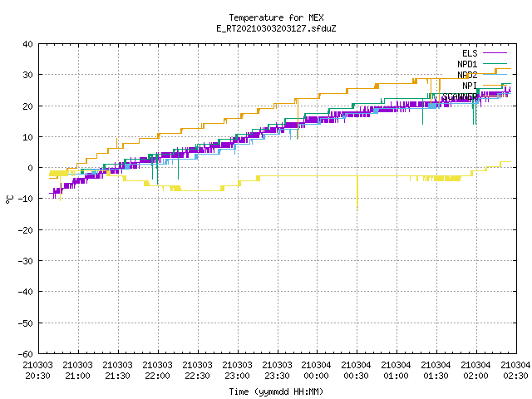The height and width of the screenshot is (399, 532).
Task: Click the y-axis tick label -40
Action: point(26,292)
